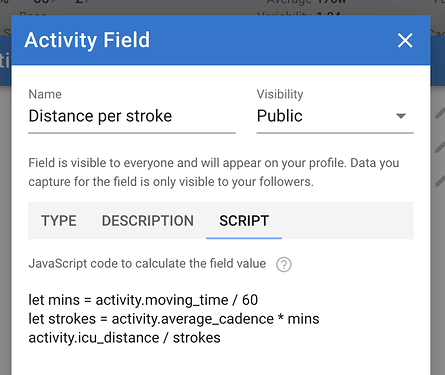This screenshot has height=375, width=445.
Task: Place cursor in the 'let strokes' script line
Action: [x=174, y=319]
